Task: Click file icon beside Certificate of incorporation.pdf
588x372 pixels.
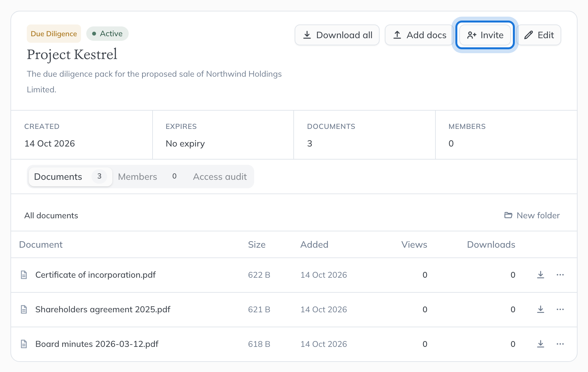Action: pos(24,275)
